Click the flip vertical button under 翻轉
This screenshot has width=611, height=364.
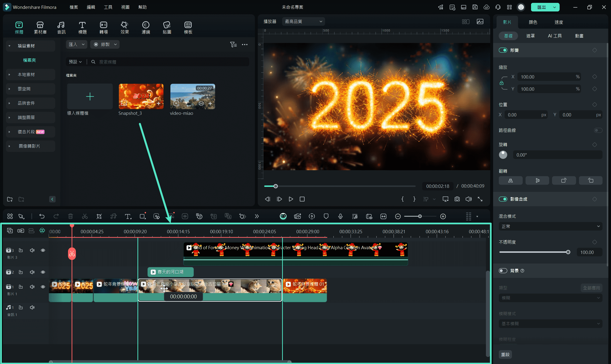tap(537, 180)
